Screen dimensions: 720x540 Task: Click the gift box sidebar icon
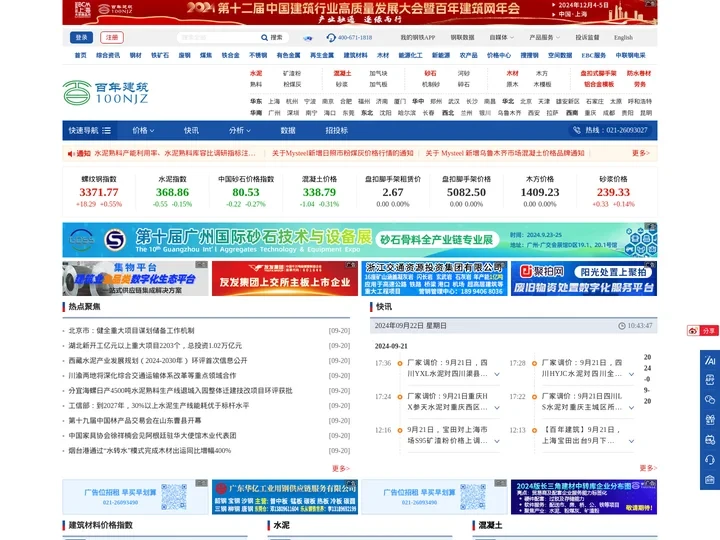point(710,420)
